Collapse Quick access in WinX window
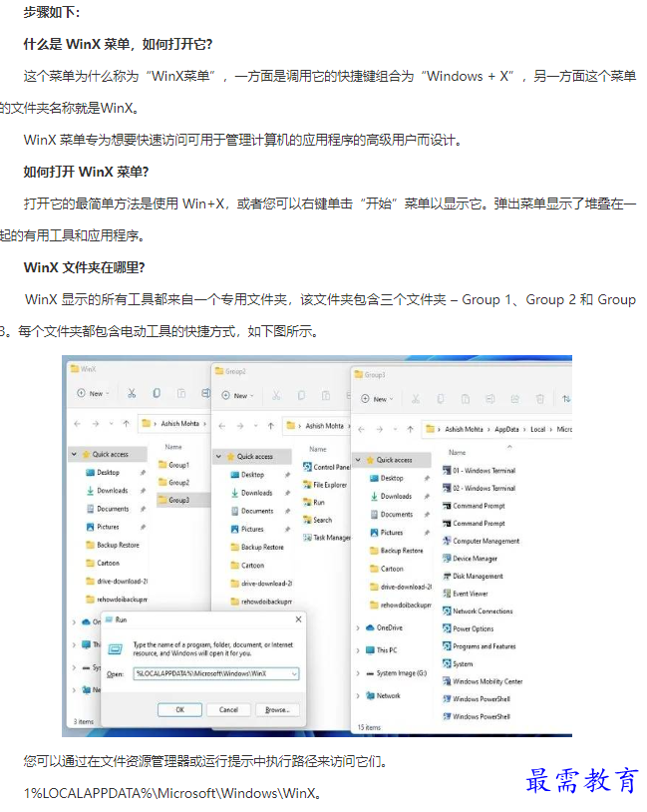 [x=74, y=454]
